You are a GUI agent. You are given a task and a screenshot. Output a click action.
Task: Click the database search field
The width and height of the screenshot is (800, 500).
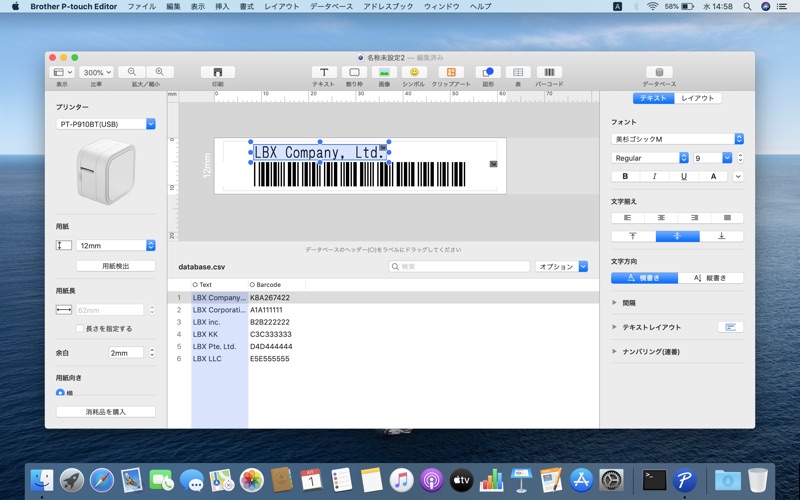pos(459,266)
